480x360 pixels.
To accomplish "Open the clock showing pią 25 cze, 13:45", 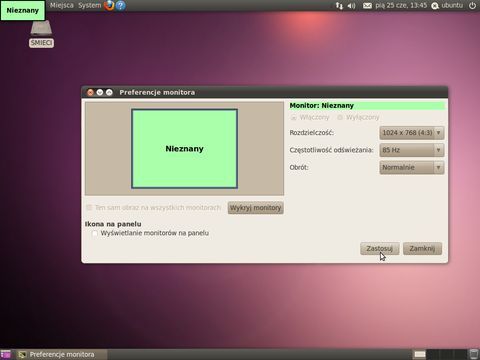I will point(401,6).
